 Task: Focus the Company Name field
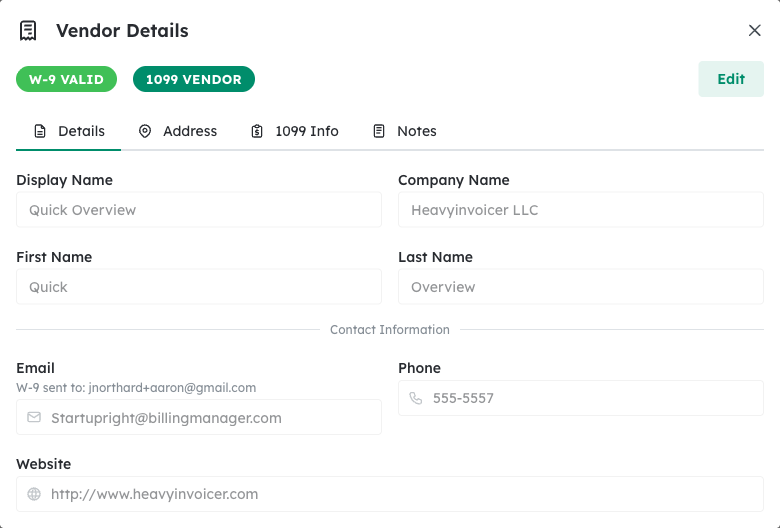pos(581,210)
